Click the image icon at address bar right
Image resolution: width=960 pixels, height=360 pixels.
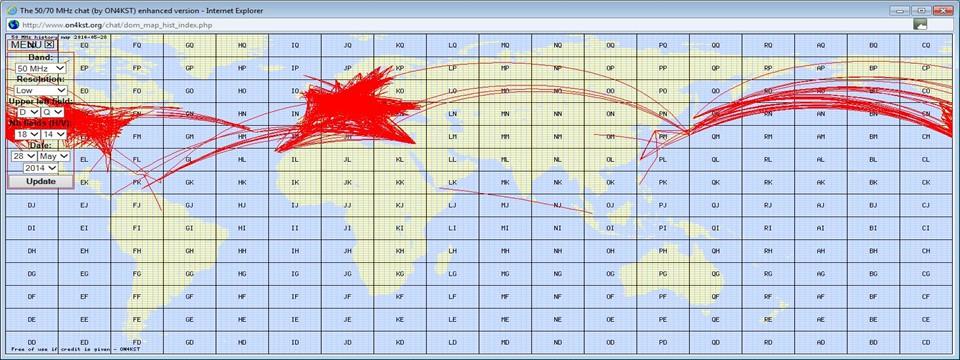click(920, 24)
